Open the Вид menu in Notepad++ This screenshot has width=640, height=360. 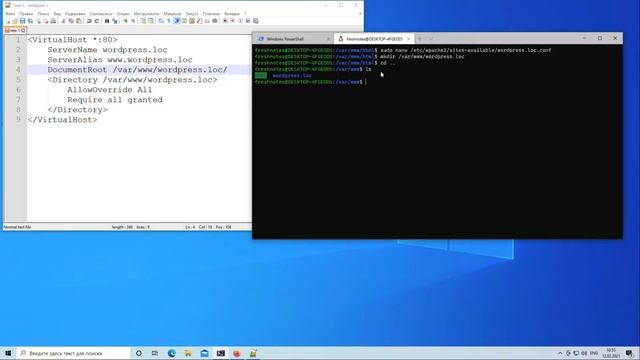pos(57,14)
